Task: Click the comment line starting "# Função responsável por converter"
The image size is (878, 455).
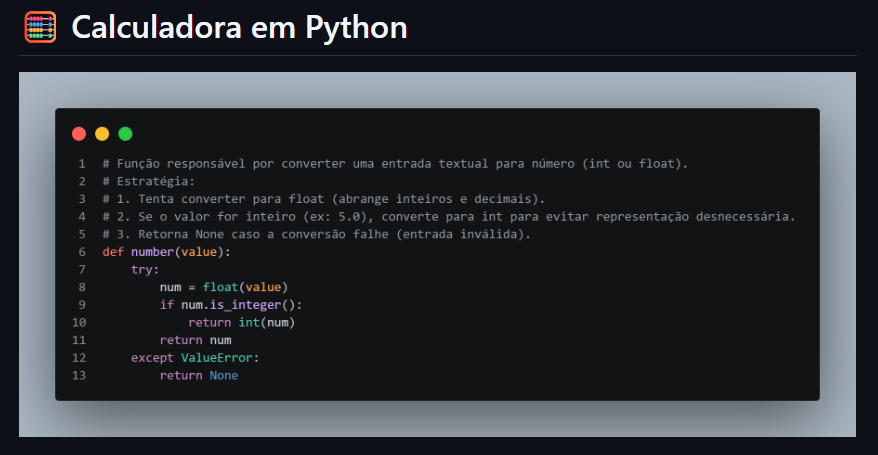Action: coord(395,164)
